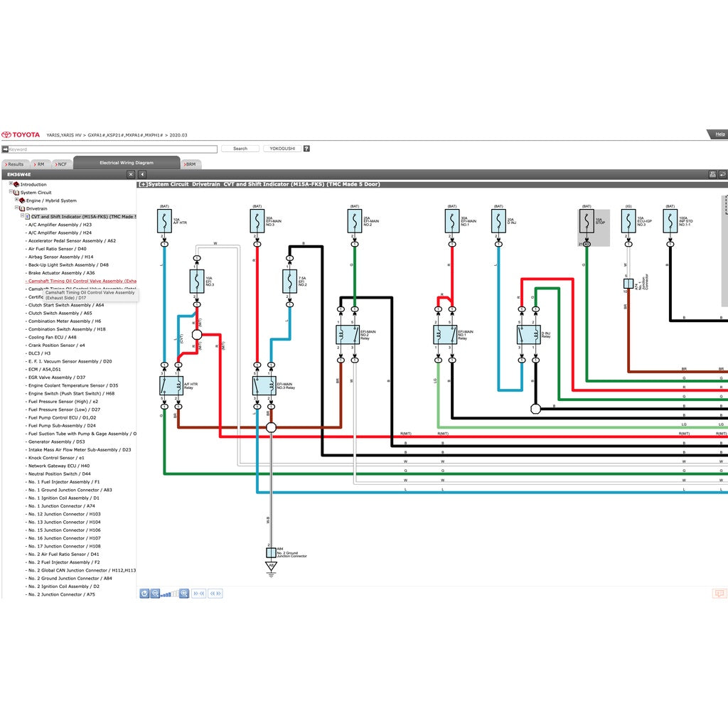Click the zoom in magnifier icon
Screen dimensions: 728x728
[x=183, y=594]
